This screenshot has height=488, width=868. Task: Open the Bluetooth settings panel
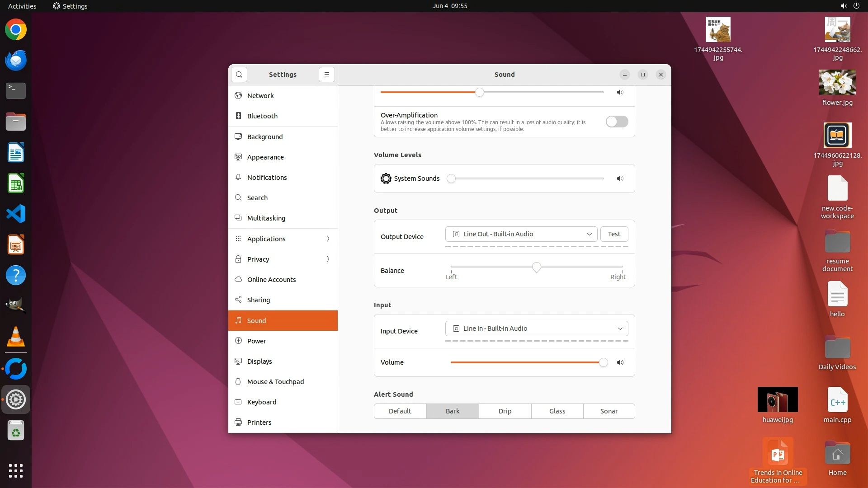click(262, 116)
